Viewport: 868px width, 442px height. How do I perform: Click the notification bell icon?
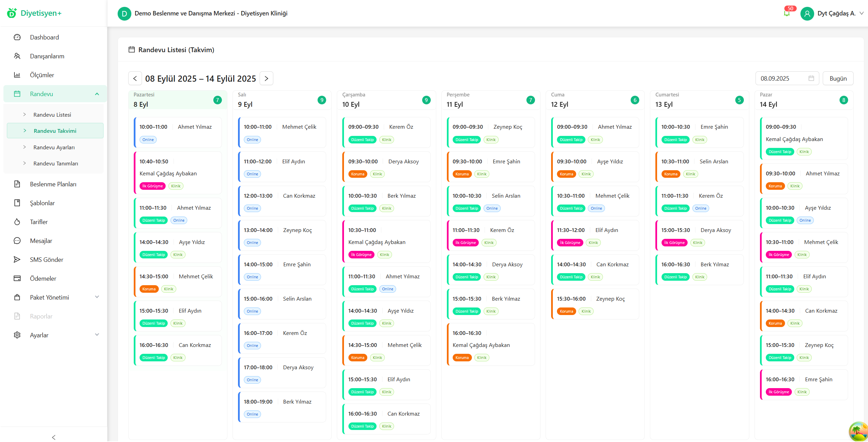pyautogui.click(x=787, y=13)
